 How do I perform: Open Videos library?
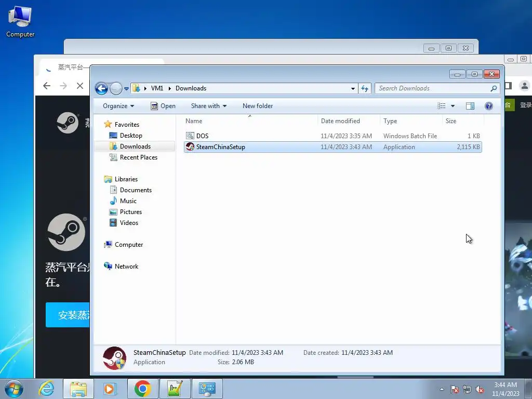(129, 222)
